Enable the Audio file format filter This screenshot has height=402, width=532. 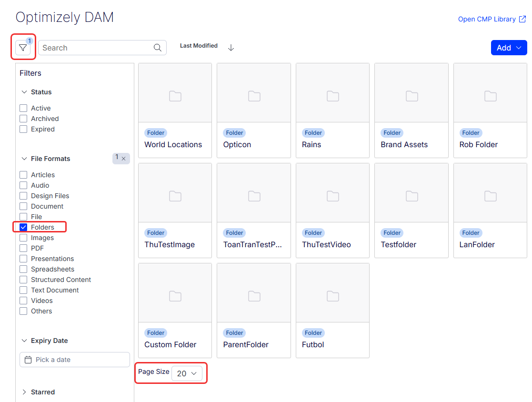pyautogui.click(x=23, y=185)
